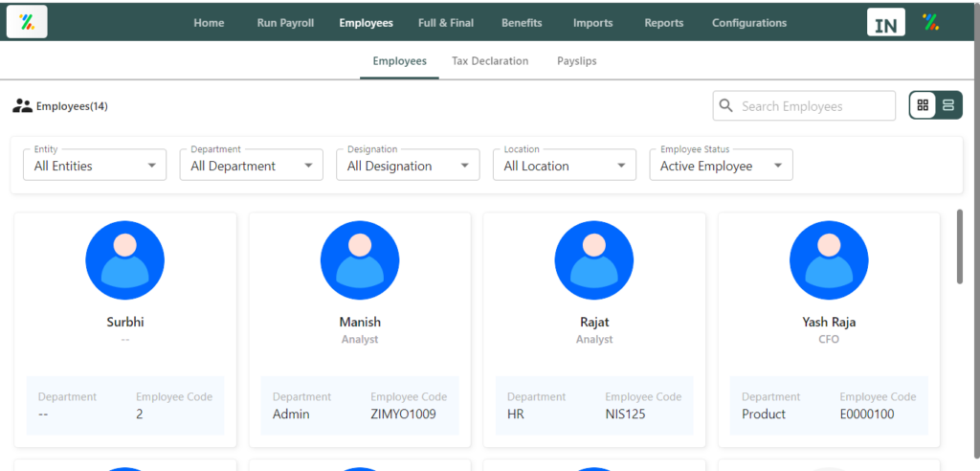Click the Employees(14) count label
Image resolution: width=980 pixels, height=471 pixels.
click(72, 106)
